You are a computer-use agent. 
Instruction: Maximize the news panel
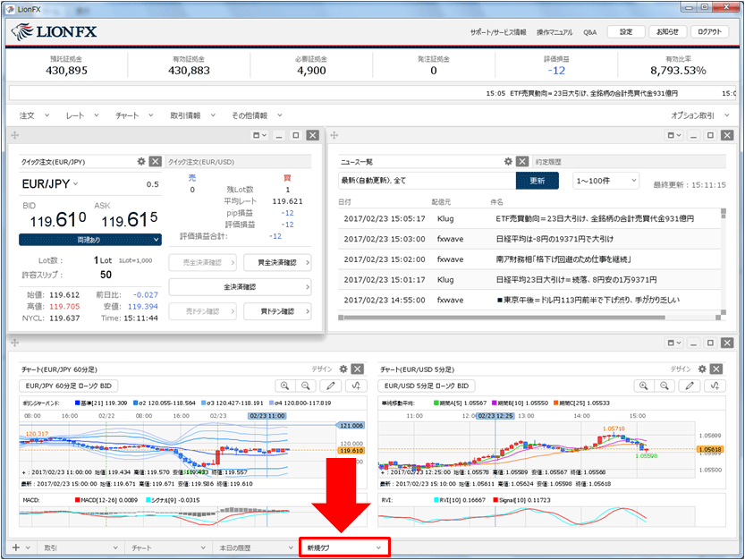click(710, 135)
